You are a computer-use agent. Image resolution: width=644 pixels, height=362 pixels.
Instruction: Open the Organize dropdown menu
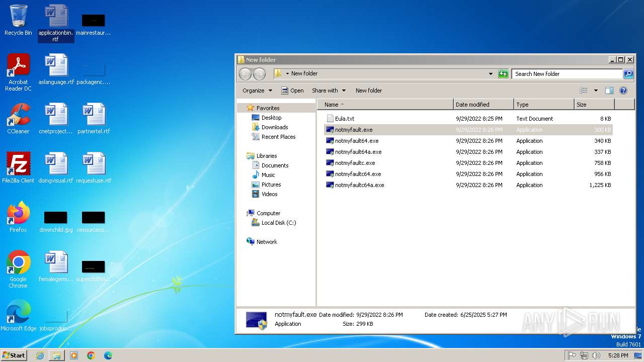click(x=257, y=90)
